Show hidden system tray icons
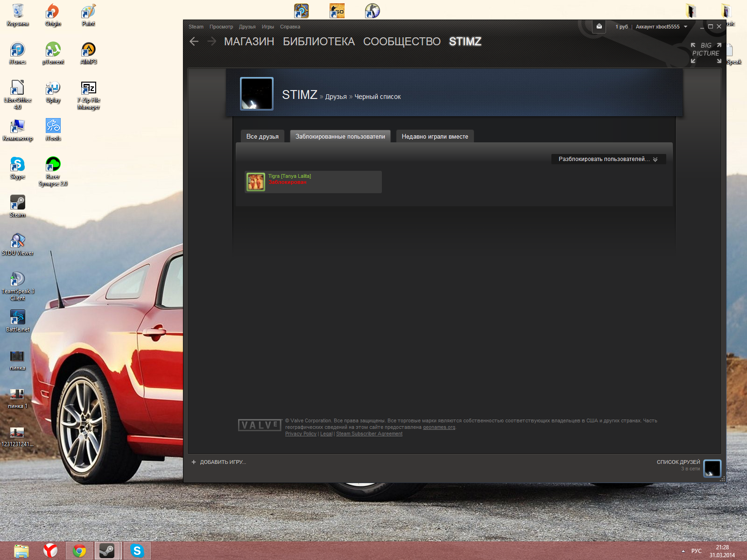 (683, 551)
